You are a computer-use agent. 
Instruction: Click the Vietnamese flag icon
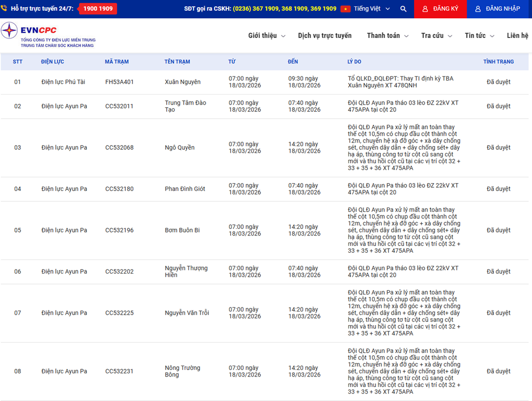point(345,9)
